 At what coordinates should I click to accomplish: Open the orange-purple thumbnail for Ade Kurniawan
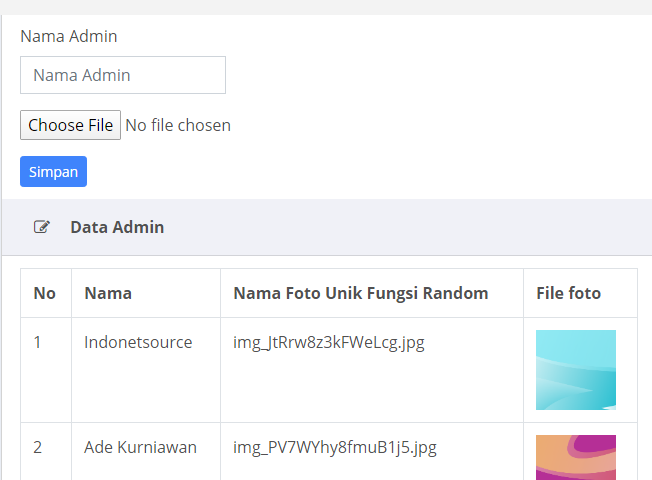[576, 458]
